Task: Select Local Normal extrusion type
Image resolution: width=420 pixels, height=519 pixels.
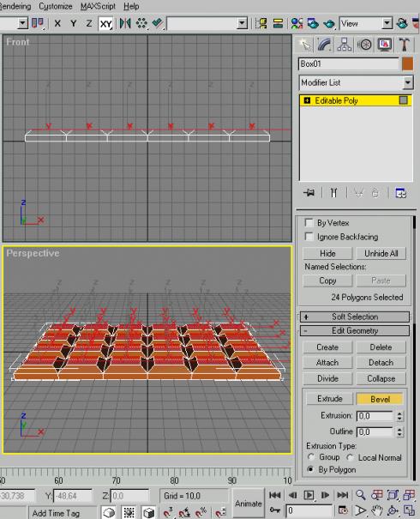Action: coord(350,457)
